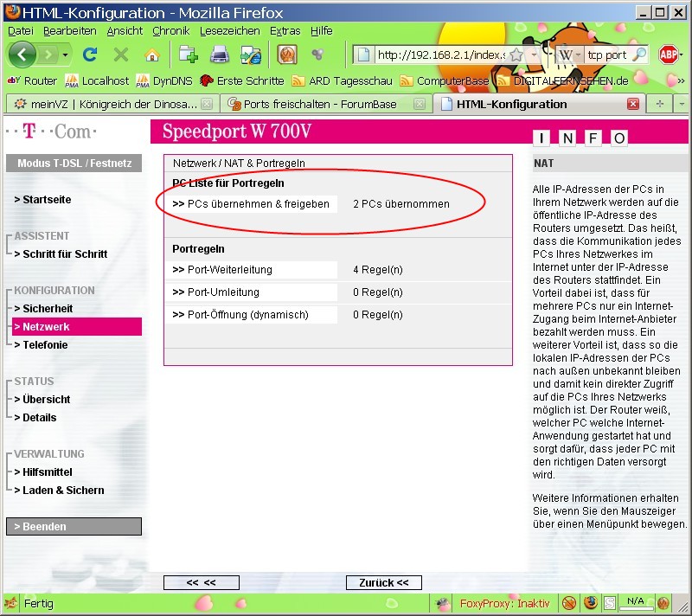Open the list-all-tabs dropdown
692x616 pixels.
[682, 104]
